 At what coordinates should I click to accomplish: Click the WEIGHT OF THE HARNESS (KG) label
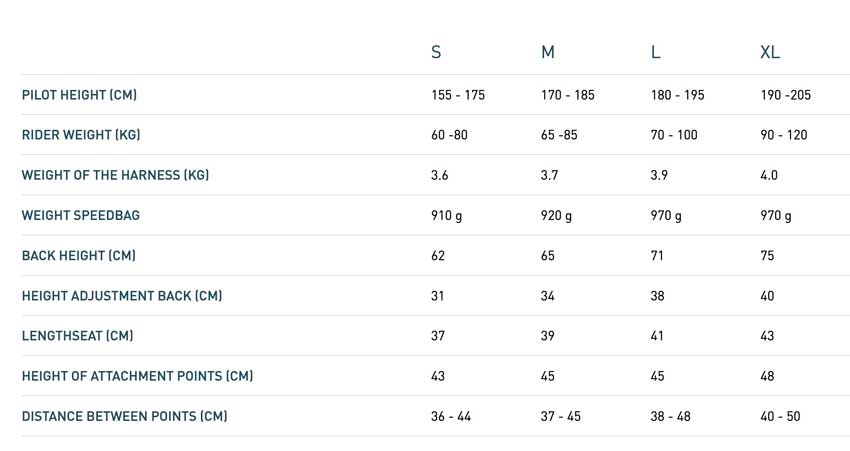click(x=115, y=175)
